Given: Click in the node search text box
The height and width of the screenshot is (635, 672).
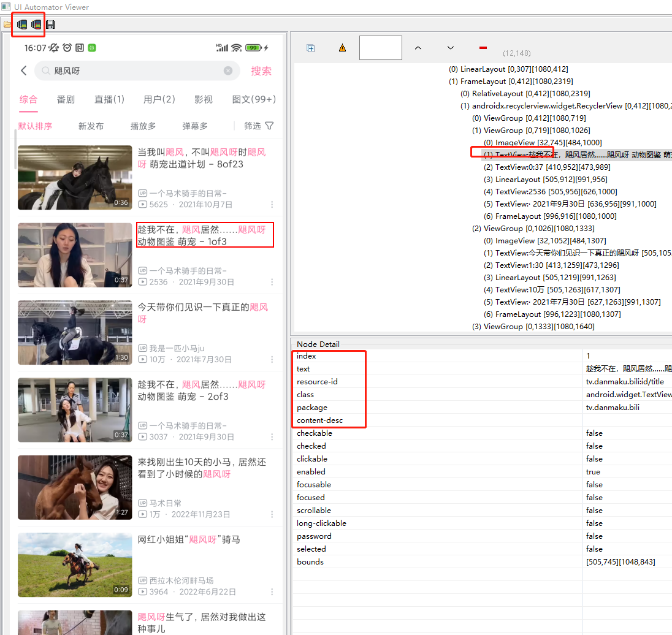Looking at the screenshot, I should pos(381,48).
